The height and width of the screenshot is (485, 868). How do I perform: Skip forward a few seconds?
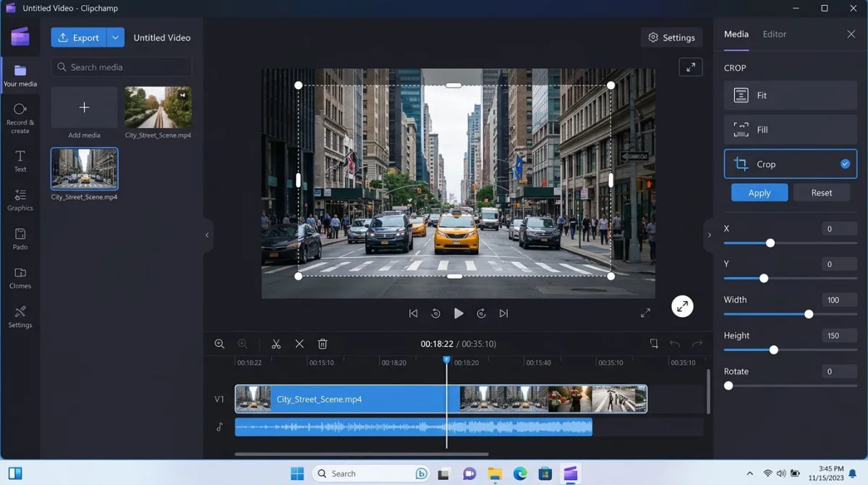point(481,313)
